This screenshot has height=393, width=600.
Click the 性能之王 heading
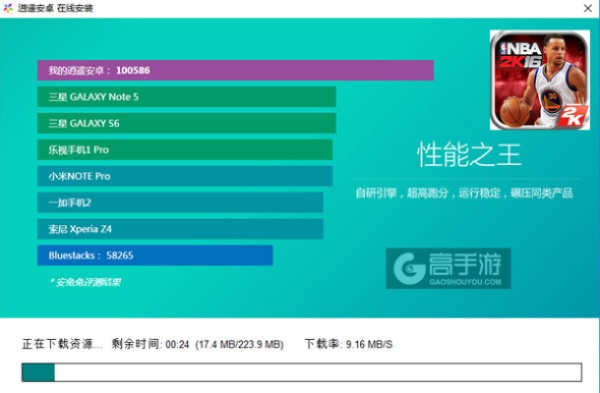click(x=469, y=155)
